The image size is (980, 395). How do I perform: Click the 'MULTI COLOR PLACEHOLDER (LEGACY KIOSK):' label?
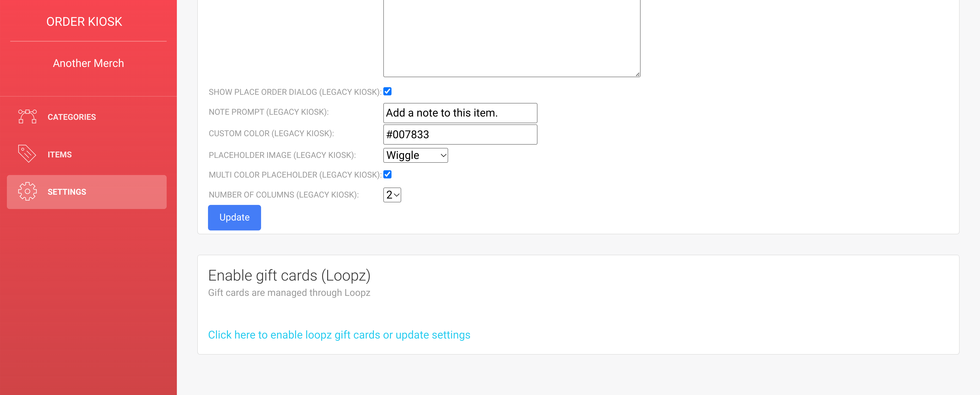coord(295,175)
